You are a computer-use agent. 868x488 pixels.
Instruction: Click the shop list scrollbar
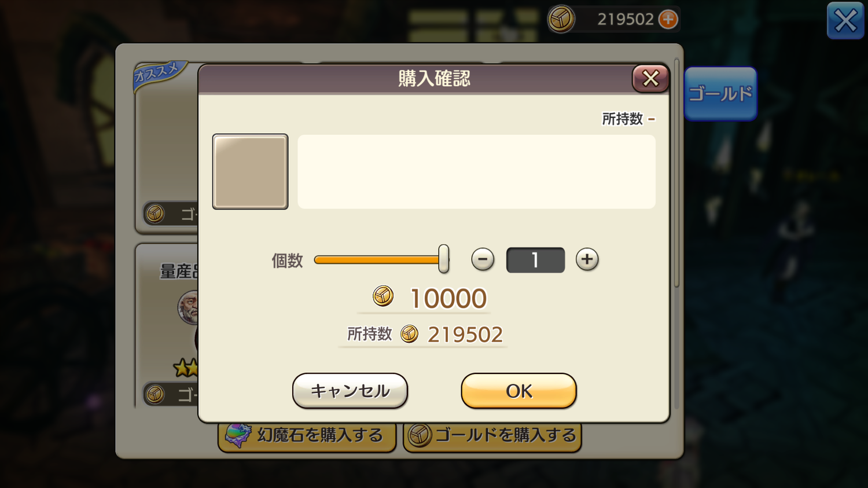tap(676, 174)
